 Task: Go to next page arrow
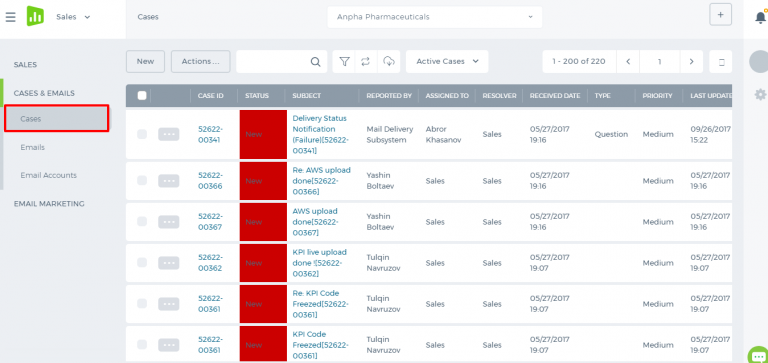(x=691, y=62)
